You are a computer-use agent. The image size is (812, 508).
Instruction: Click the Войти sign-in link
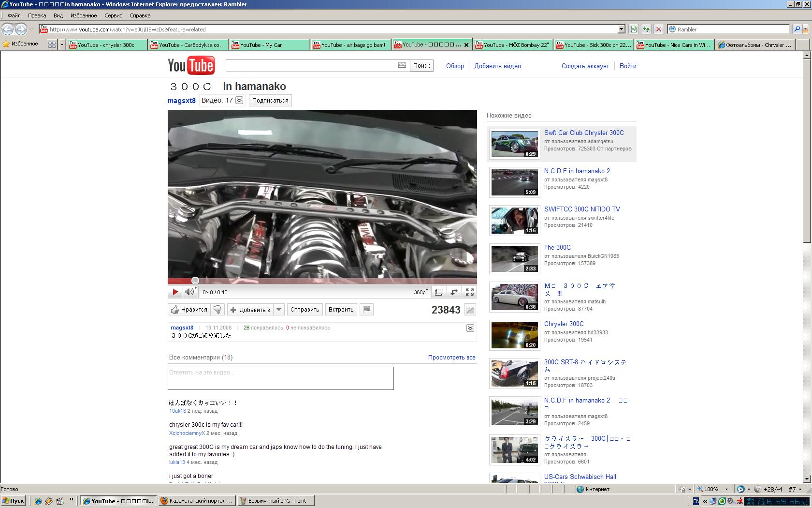[x=628, y=66]
